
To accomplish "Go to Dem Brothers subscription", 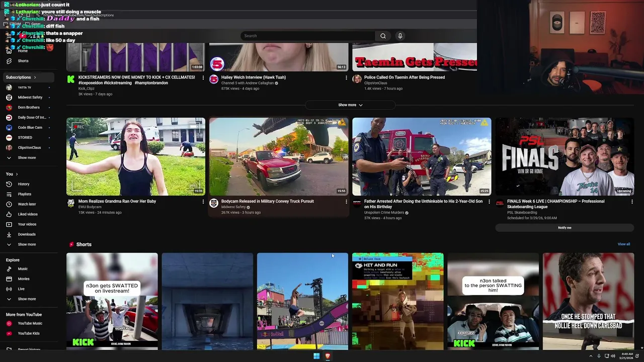I will (29, 108).
